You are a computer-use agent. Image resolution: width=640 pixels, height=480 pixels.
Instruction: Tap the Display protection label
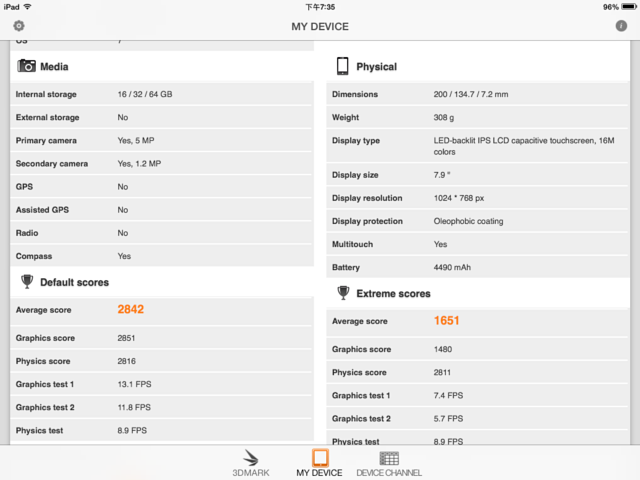pos(367,221)
